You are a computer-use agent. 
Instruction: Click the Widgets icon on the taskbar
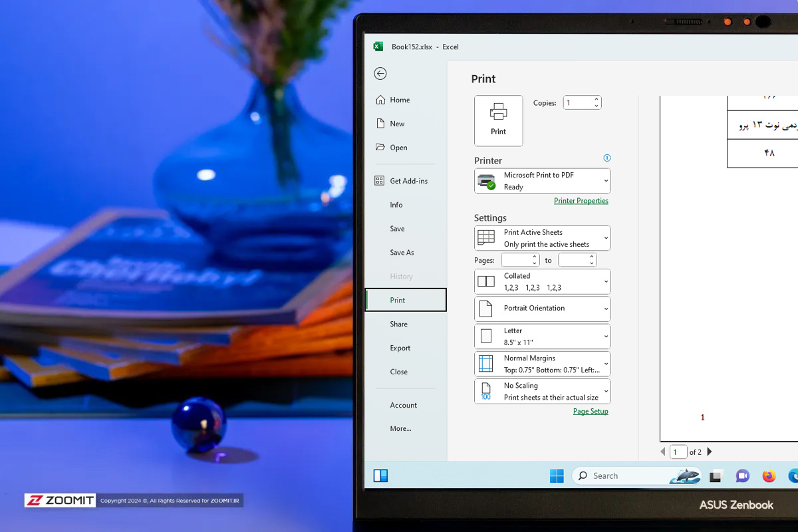(x=380, y=475)
